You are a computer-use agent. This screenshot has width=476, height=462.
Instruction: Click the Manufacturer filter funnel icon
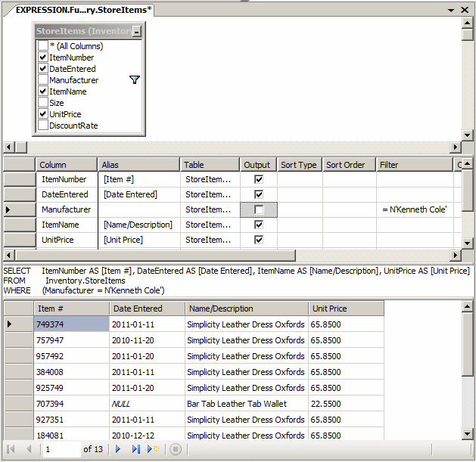tap(135, 80)
